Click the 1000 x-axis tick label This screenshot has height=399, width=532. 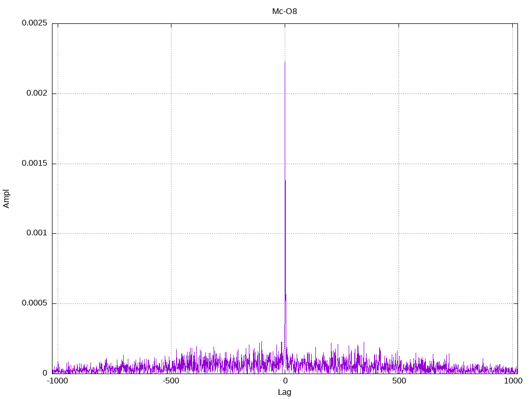tap(512, 381)
